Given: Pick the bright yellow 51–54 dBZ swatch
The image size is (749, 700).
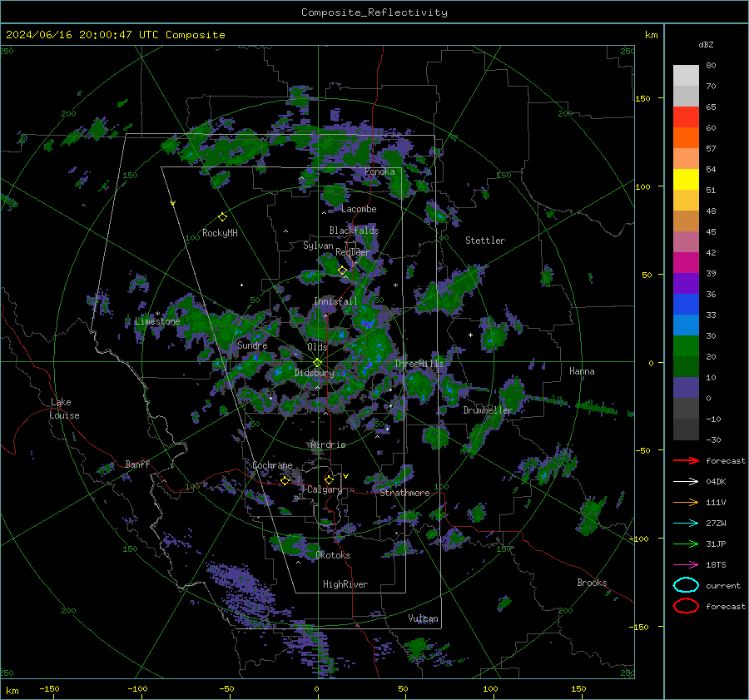Looking at the screenshot, I should 686,179.
